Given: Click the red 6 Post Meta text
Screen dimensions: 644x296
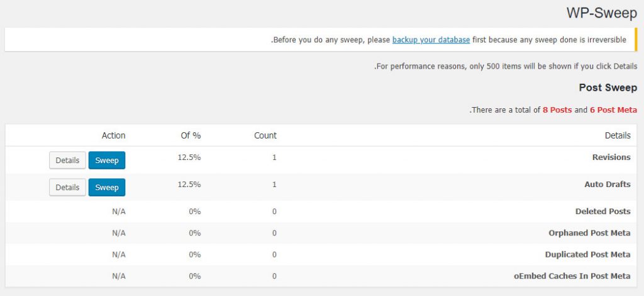Looking at the screenshot, I should (614, 110).
